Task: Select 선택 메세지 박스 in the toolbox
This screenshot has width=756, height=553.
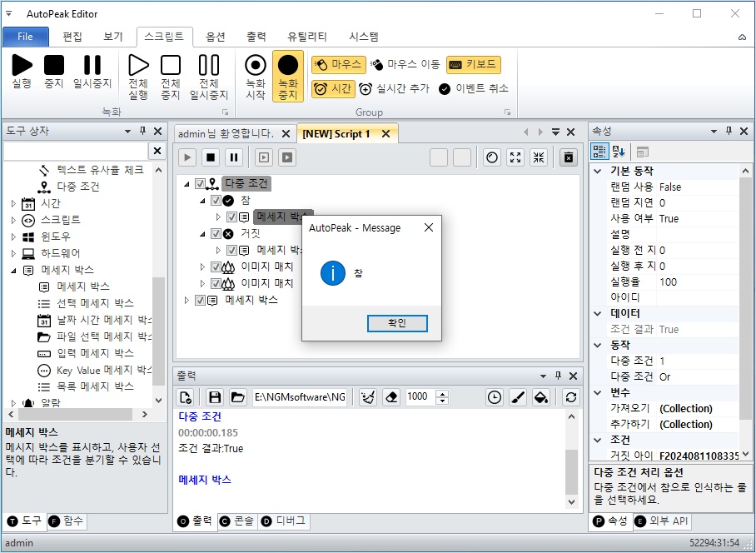Action: (95, 303)
